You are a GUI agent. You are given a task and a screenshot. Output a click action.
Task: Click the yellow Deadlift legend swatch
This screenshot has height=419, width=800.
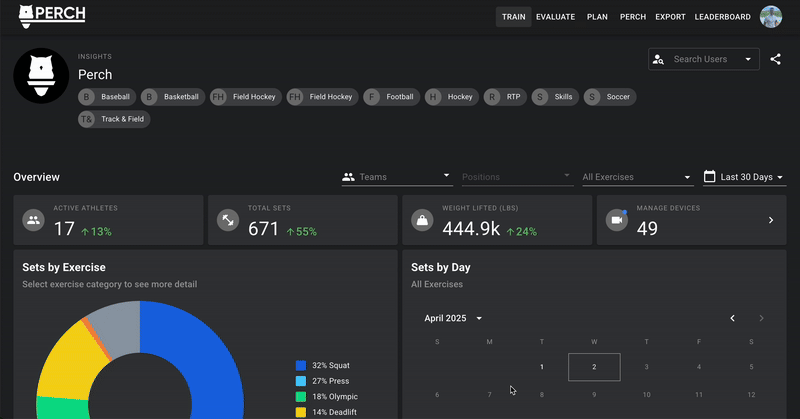(301, 412)
